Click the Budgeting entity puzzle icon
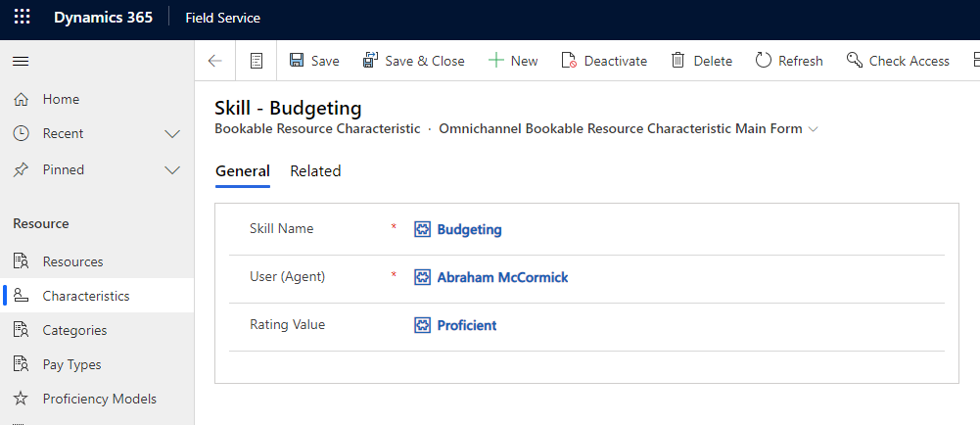This screenshot has width=980, height=425. tap(423, 229)
